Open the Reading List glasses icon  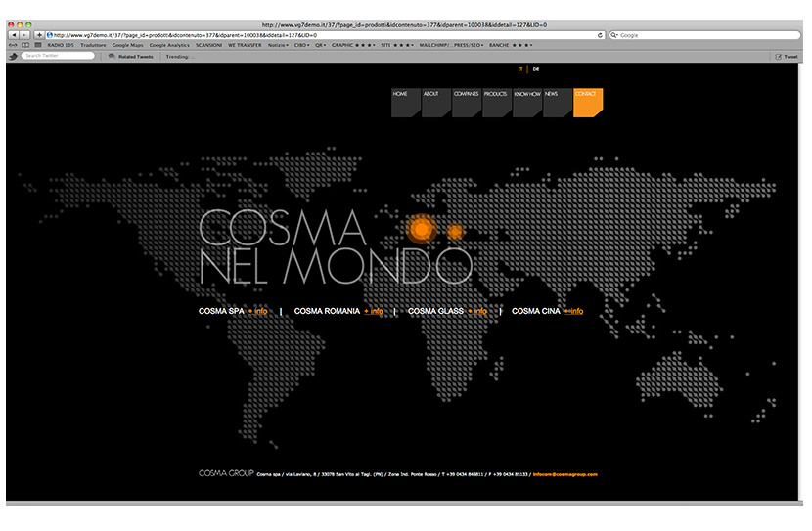pos(14,45)
